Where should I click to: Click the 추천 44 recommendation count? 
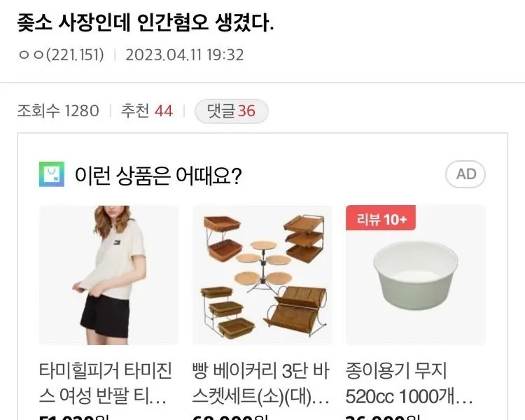[147, 111]
